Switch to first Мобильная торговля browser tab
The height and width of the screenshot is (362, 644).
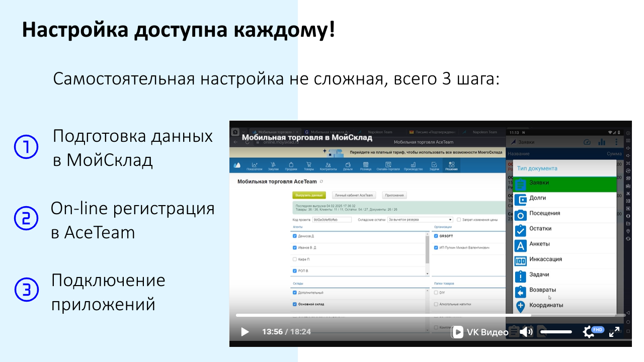pos(275,132)
